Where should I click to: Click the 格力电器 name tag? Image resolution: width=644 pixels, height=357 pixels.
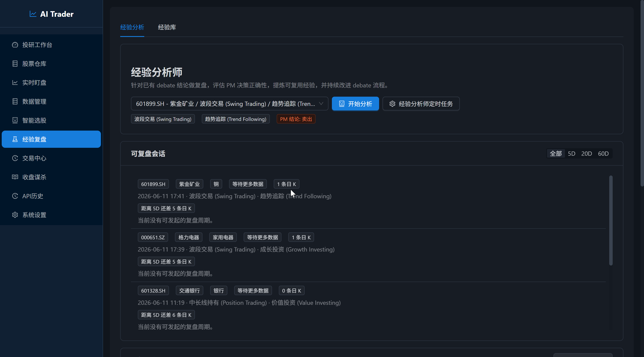tap(188, 237)
